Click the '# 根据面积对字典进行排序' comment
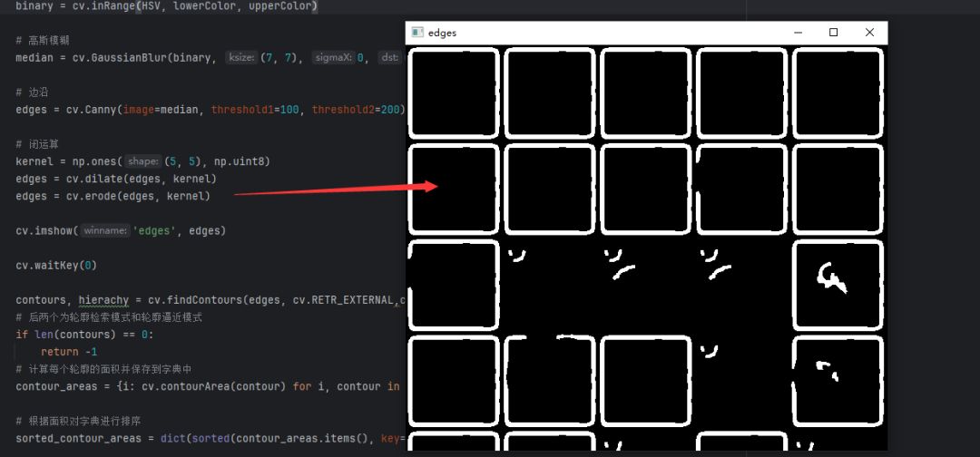The image size is (980, 457). 79,422
